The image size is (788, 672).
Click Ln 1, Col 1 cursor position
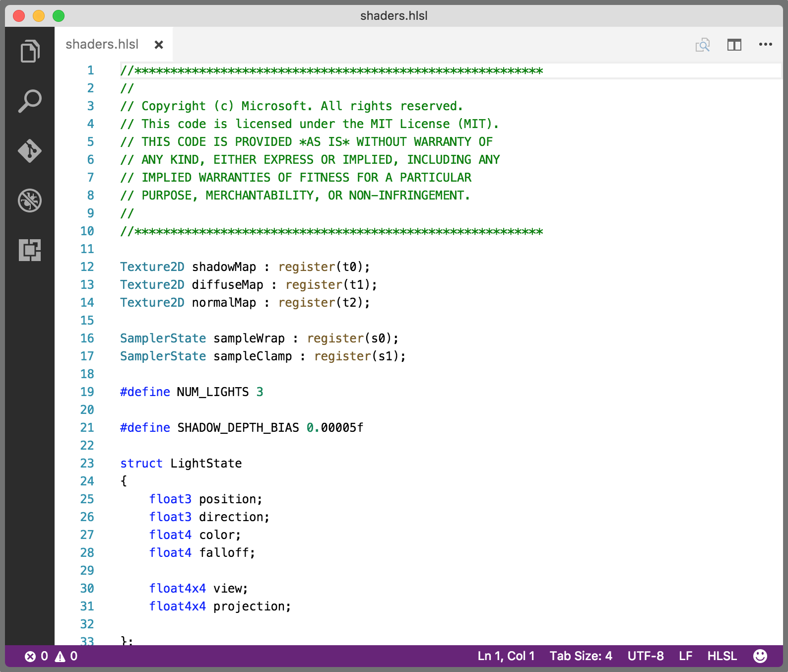(506, 656)
